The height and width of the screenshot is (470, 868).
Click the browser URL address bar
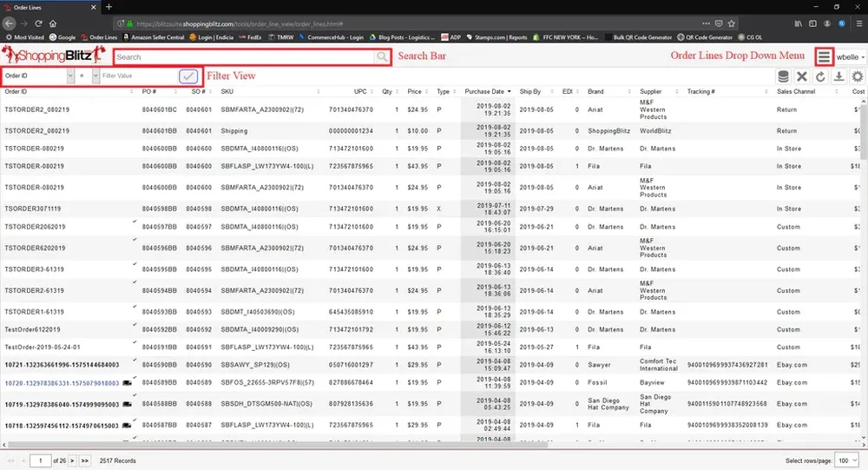[410, 23]
